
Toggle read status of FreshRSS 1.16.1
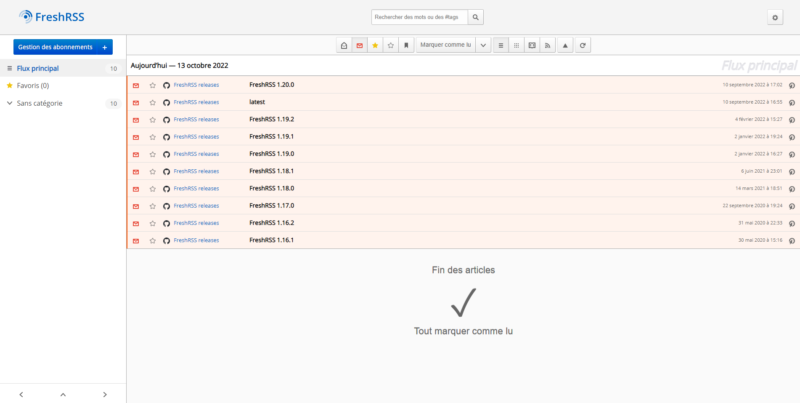136,240
